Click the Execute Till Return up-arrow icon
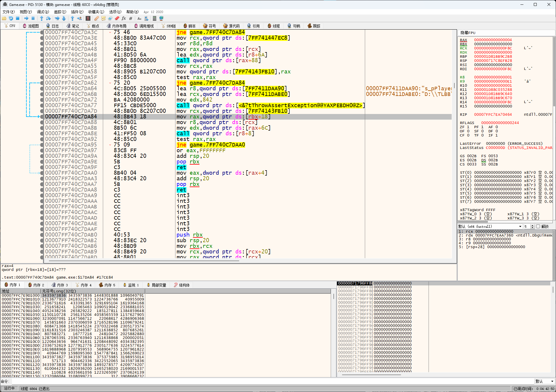 click(72, 18)
